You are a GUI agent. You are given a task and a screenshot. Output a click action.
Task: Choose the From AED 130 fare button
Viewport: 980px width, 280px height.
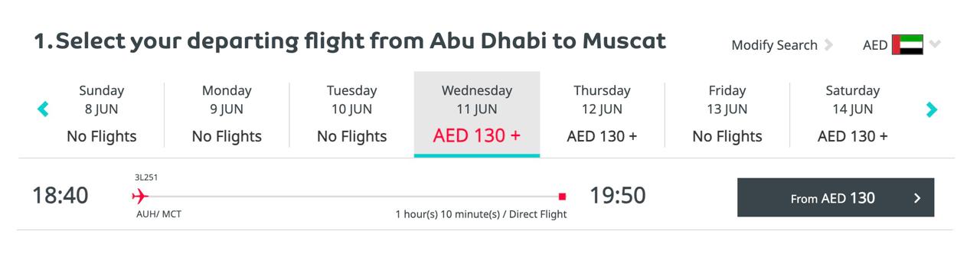[x=835, y=197]
